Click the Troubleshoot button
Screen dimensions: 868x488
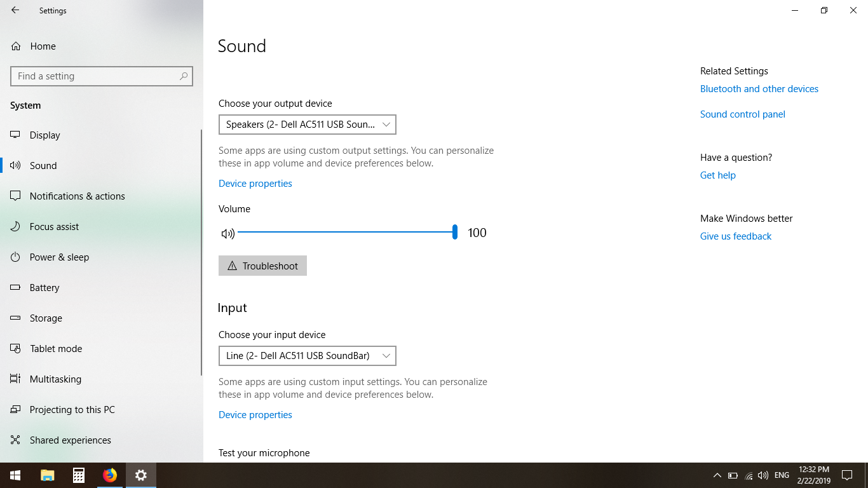coord(262,266)
